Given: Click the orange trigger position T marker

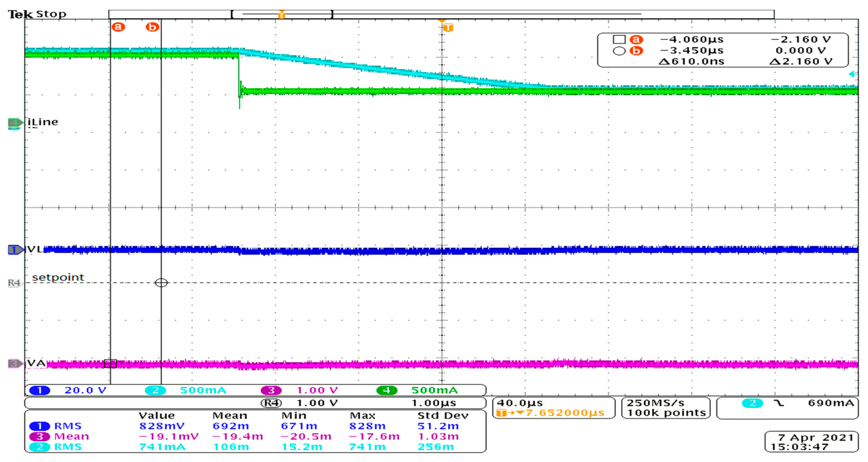Looking at the screenshot, I should (448, 27).
